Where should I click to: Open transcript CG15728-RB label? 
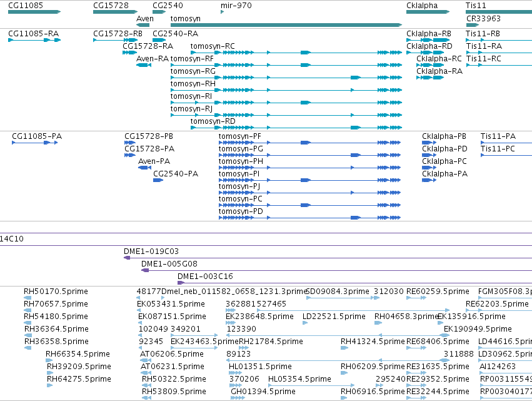(x=118, y=34)
